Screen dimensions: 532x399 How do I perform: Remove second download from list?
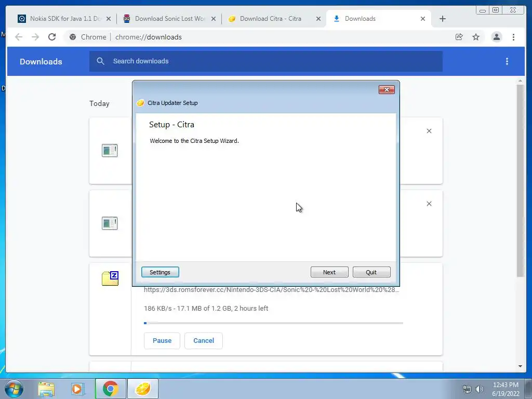click(x=429, y=204)
